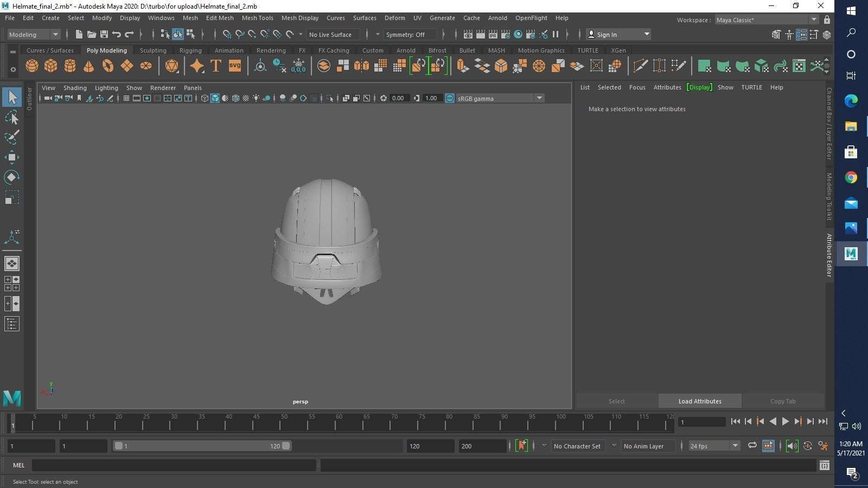Open animation preferences running figure icon
The height and width of the screenshot is (488, 868).
pyautogui.click(x=823, y=446)
